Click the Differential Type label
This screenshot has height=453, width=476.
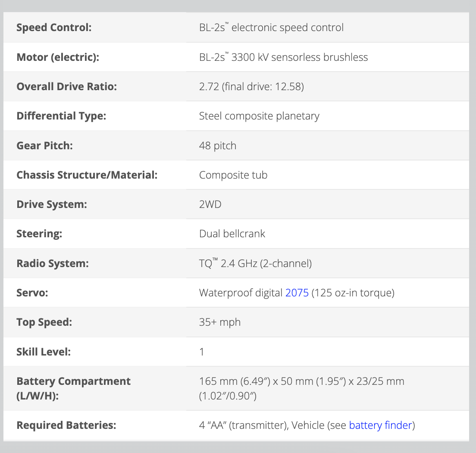tap(61, 116)
